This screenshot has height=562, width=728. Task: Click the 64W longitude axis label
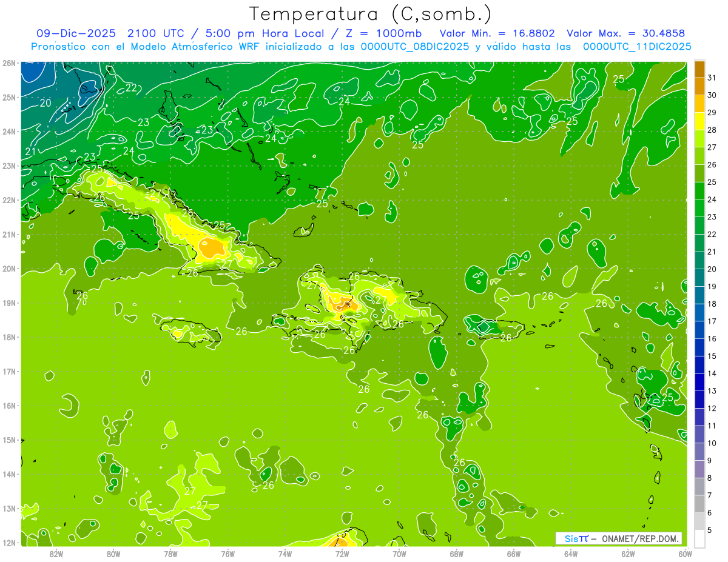571,554
